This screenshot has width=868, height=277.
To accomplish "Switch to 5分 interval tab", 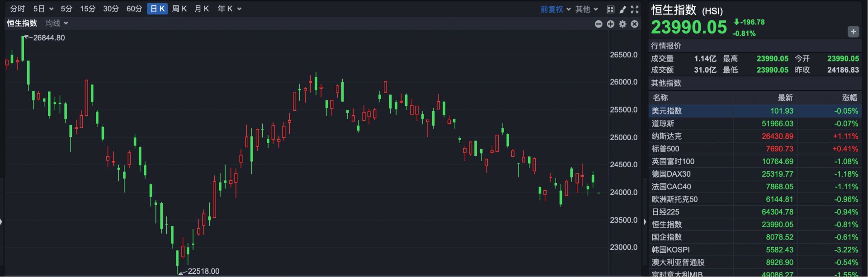I will pos(66,9).
